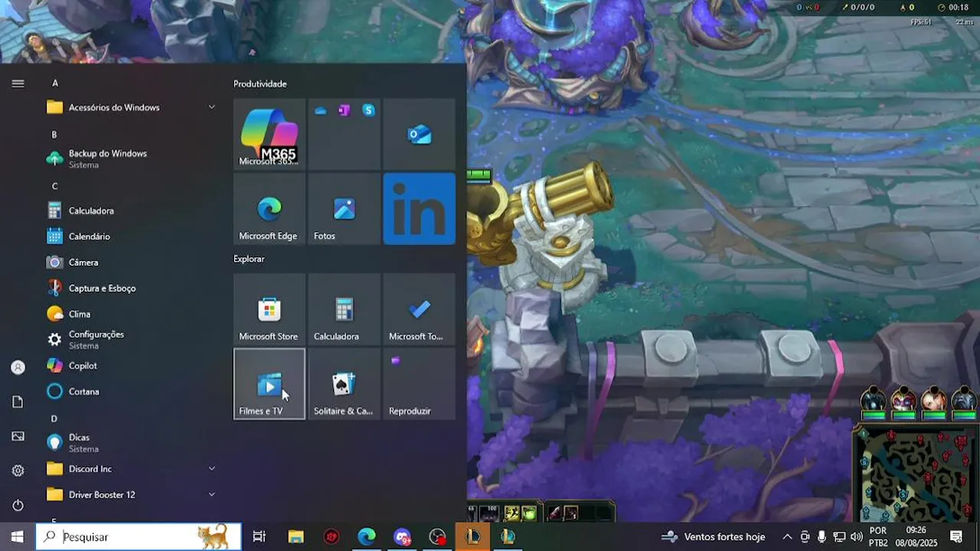Open File Explorer from the taskbar
The height and width of the screenshot is (551, 980).
tap(296, 536)
